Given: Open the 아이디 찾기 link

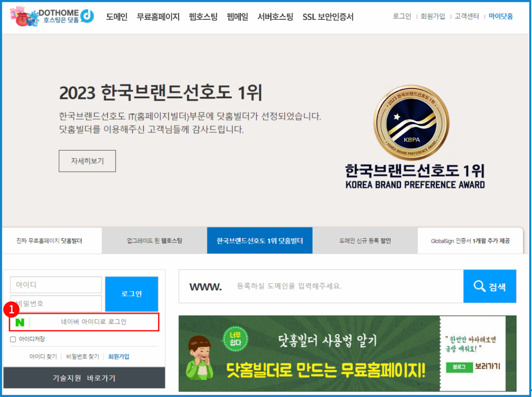Looking at the screenshot, I should [x=43, y=356].
